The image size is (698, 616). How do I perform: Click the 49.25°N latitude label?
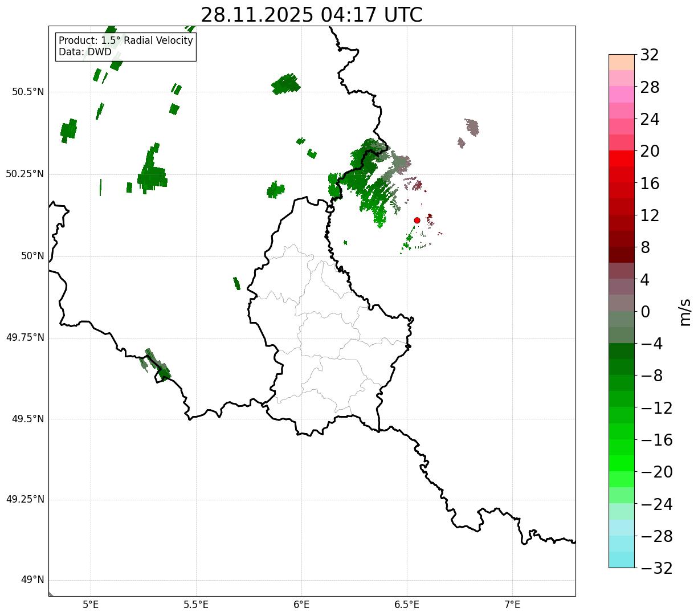coord(25,500)
